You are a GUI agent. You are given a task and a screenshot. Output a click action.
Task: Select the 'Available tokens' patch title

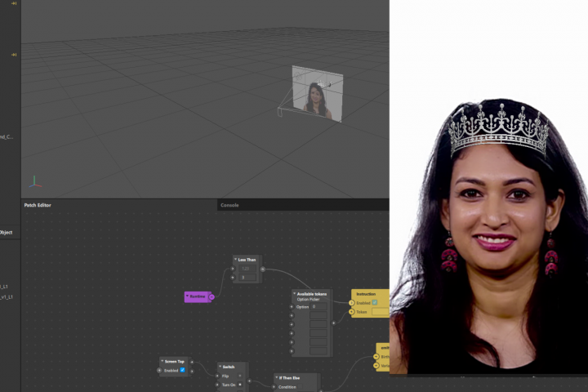point(312,294)
